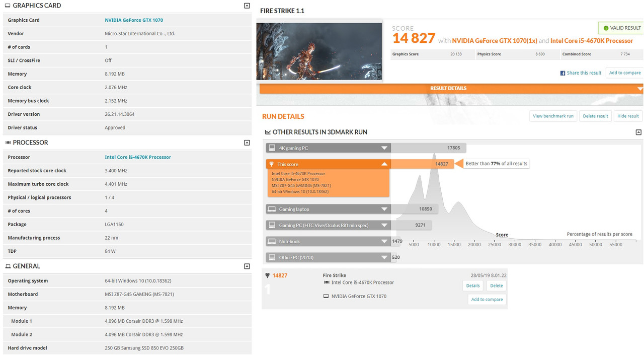
Task: Click the Vendor value Micro-Star International
Action: (x=140, y=34)
